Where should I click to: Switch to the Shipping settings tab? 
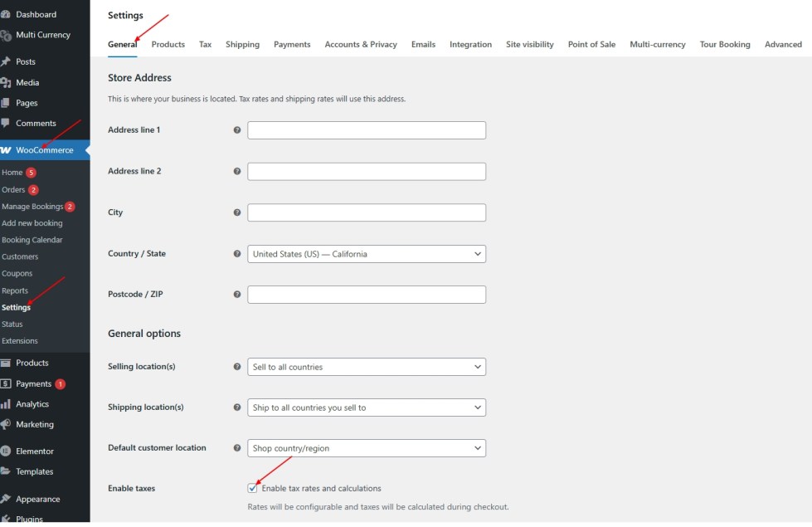point(242,45)
